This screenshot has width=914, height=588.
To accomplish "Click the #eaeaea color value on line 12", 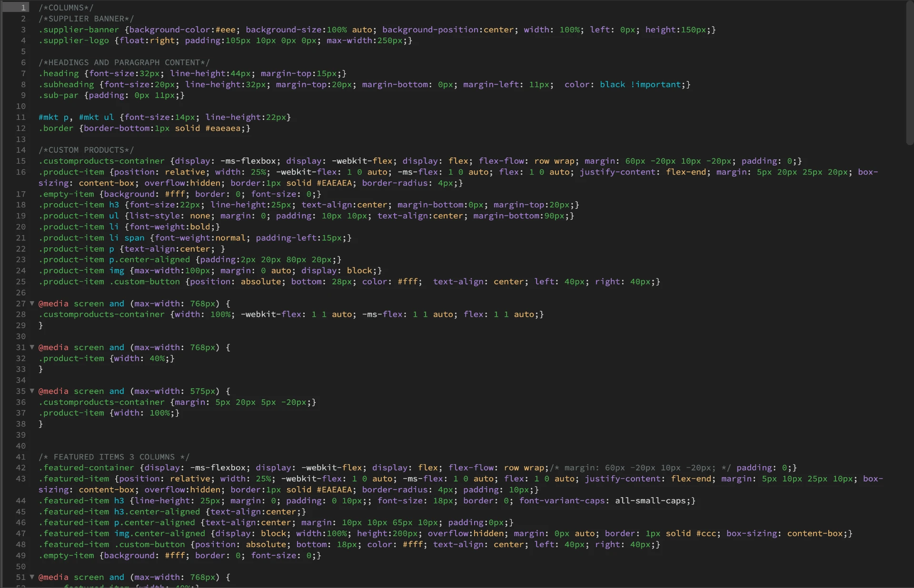I will point(223,128).
